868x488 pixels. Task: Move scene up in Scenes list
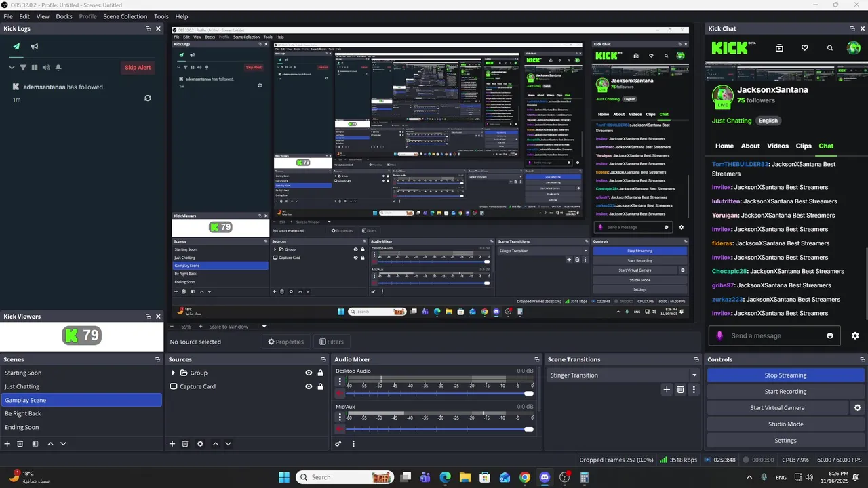[x=50, y=444]
